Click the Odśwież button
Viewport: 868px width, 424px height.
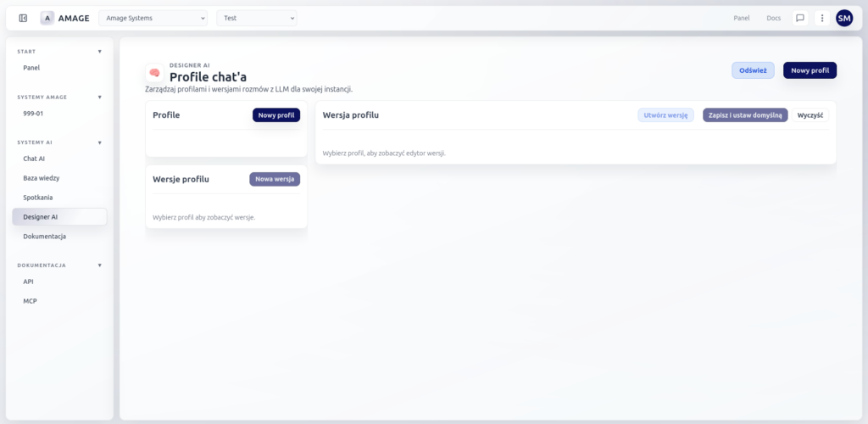point(753,70)
